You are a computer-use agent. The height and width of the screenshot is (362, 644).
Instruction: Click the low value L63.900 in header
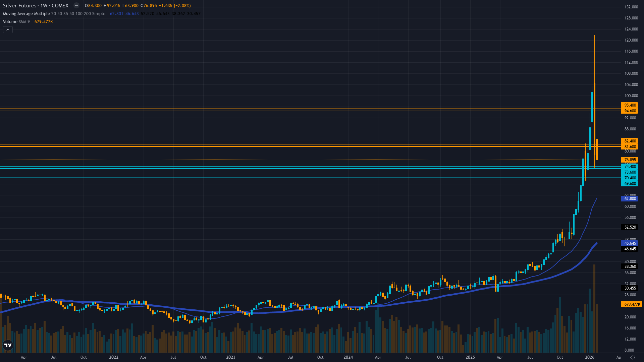(130, 6)
